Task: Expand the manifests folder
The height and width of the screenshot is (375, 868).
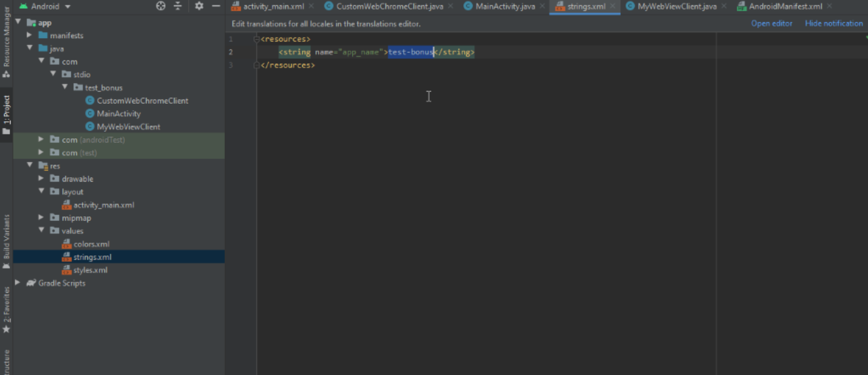Action: 29,35
